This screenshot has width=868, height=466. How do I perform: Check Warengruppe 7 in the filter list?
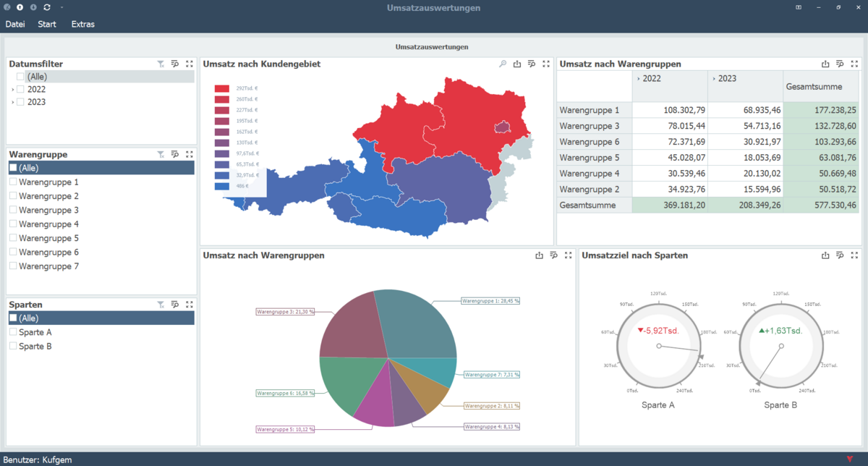tap(13, 266)
